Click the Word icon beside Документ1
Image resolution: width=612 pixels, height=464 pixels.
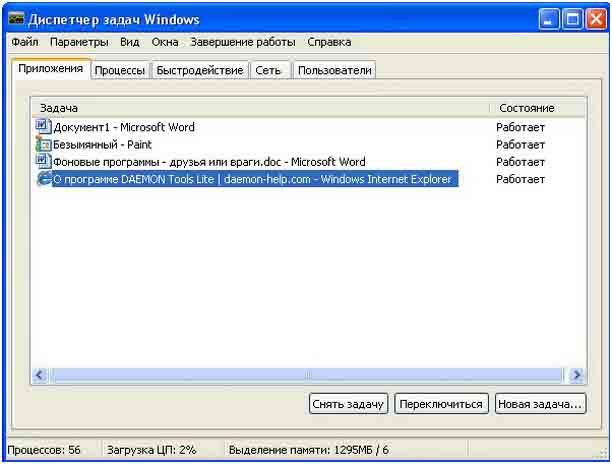point(43,126)
